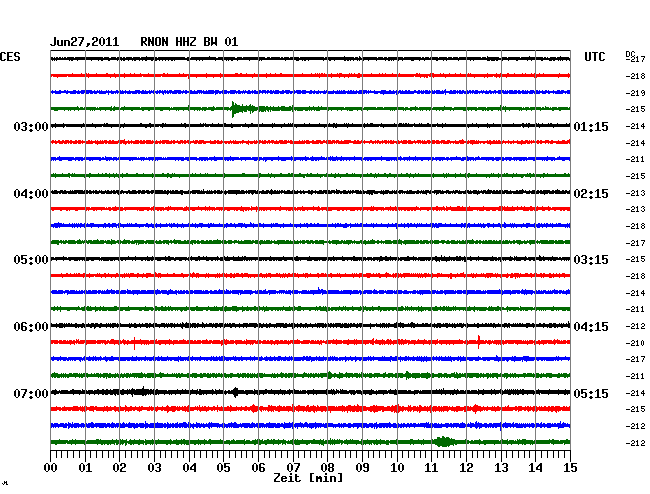Viewport: 650px width, 494px height.
Task: Click the 02 minute tick label
Action: 119,467
